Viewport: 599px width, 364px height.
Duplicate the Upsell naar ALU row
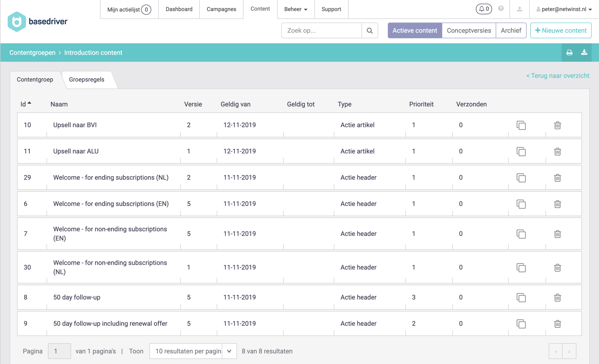[x=521, y=151]
